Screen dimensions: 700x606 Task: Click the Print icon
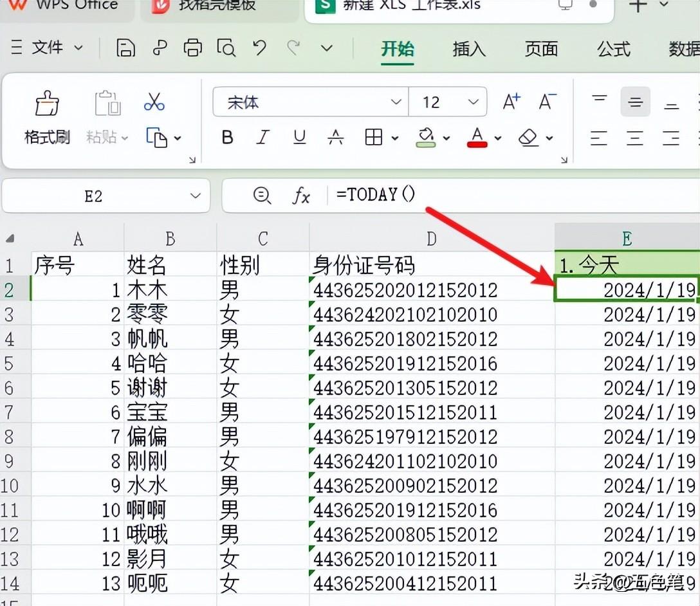192,48
